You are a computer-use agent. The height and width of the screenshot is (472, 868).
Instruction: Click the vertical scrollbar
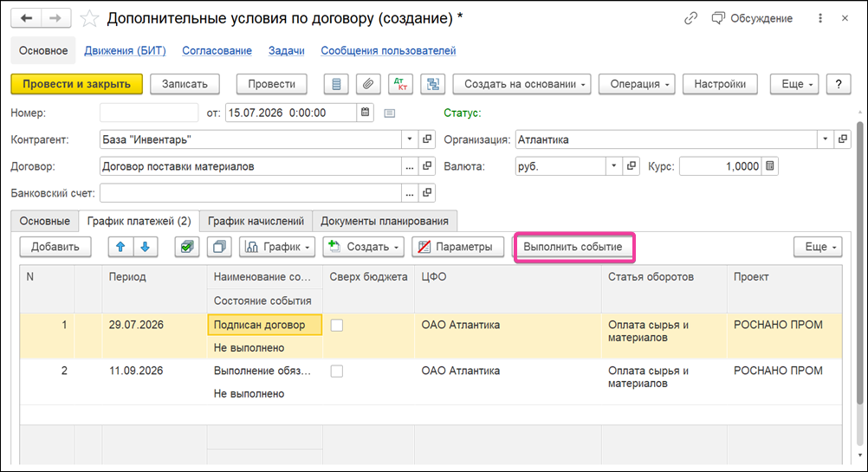click(x=859, y=262)
